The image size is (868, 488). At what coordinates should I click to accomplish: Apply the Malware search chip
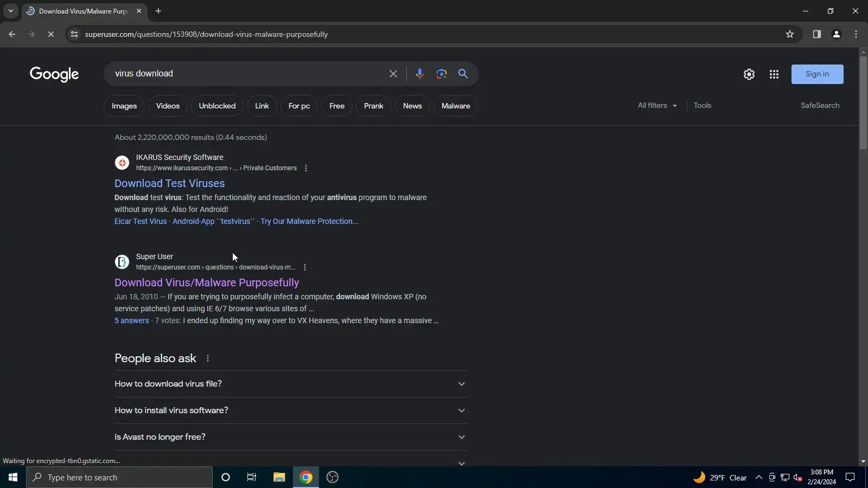pyautogui.click(x=456, y=106)
